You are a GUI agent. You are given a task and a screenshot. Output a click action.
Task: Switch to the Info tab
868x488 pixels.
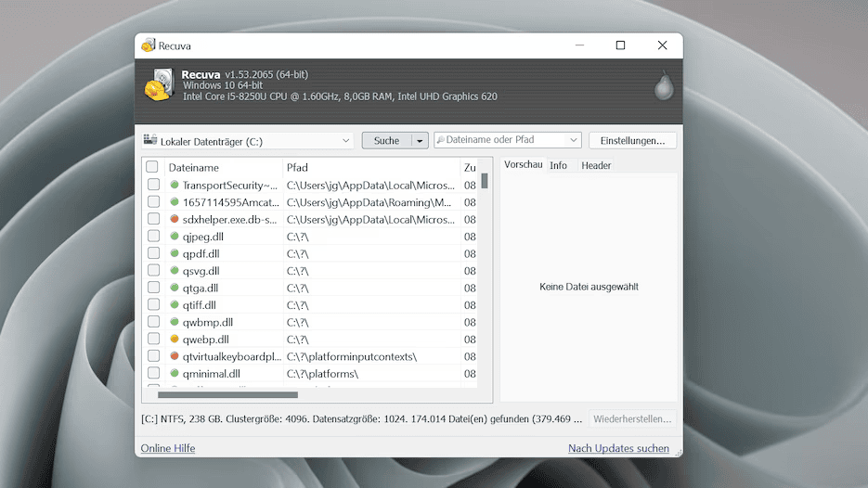click(558, 165)
